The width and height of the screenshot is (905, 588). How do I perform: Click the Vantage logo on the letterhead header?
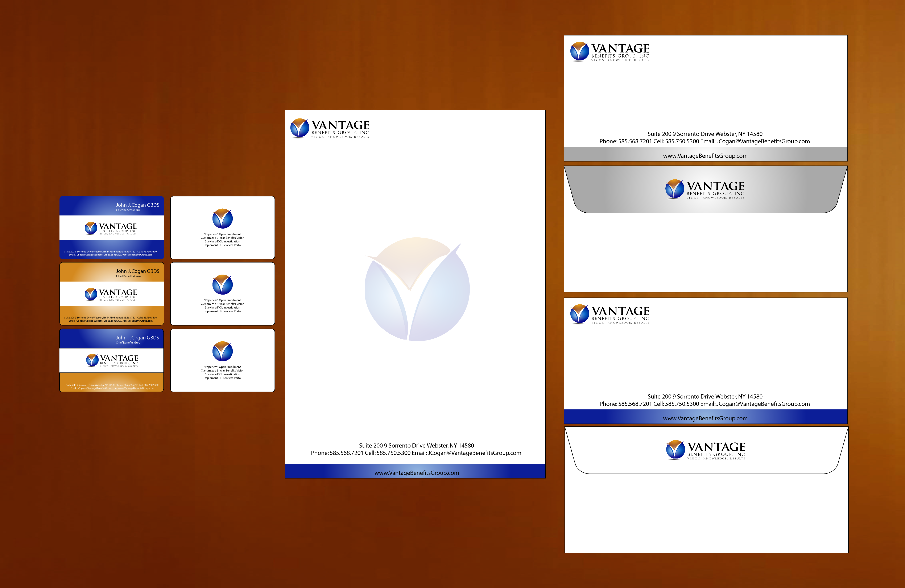pyautogui.click(x=329, y=129)
